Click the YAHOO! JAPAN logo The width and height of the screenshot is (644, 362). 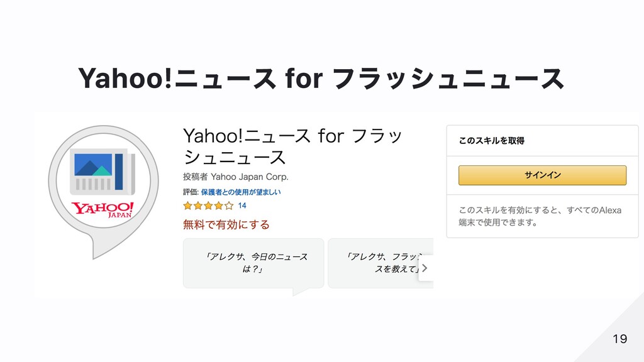pyautogui.click(x=103, y=209)
